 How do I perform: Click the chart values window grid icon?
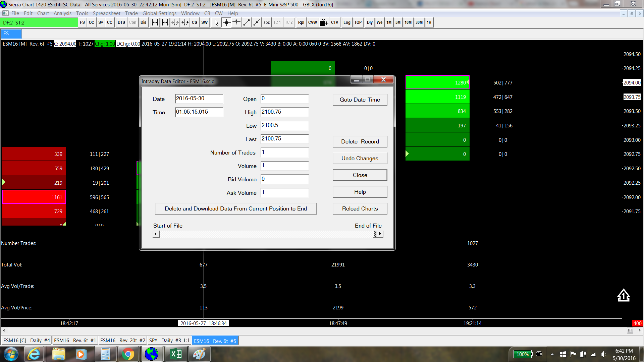(x=324, y=22)
